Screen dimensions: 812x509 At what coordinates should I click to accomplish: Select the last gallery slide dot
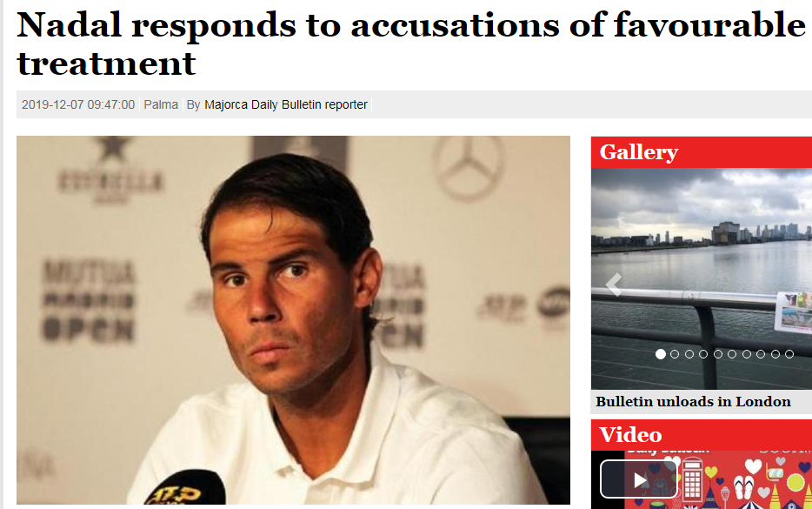(789, 354)
